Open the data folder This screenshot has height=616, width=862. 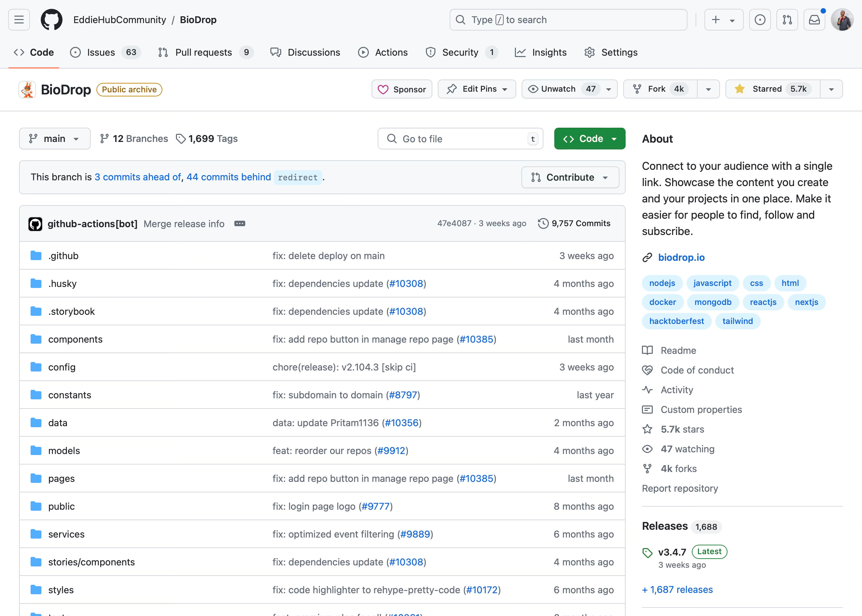(x=58, y=423)
